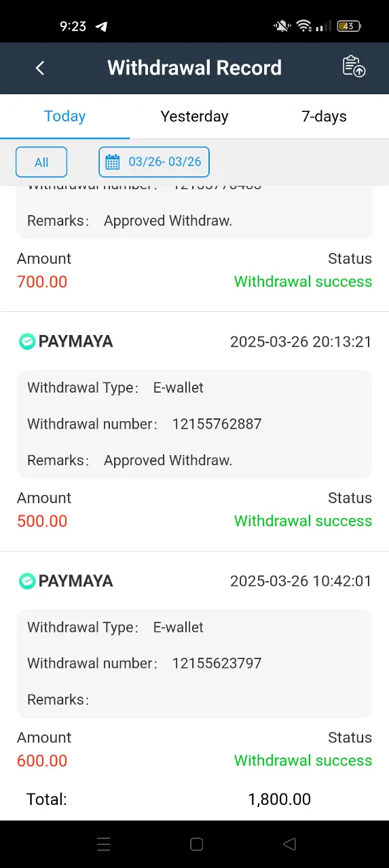
Task: Tap the 600.00 amount value
Action: click(x=42, y=761)
